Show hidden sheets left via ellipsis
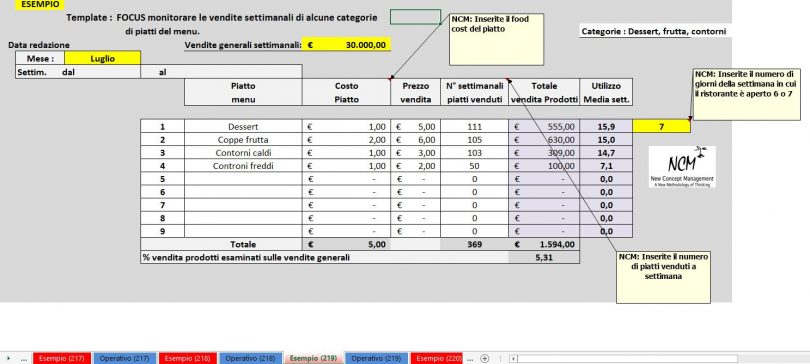This screenshot has width=810, height=364. point(24,358)
